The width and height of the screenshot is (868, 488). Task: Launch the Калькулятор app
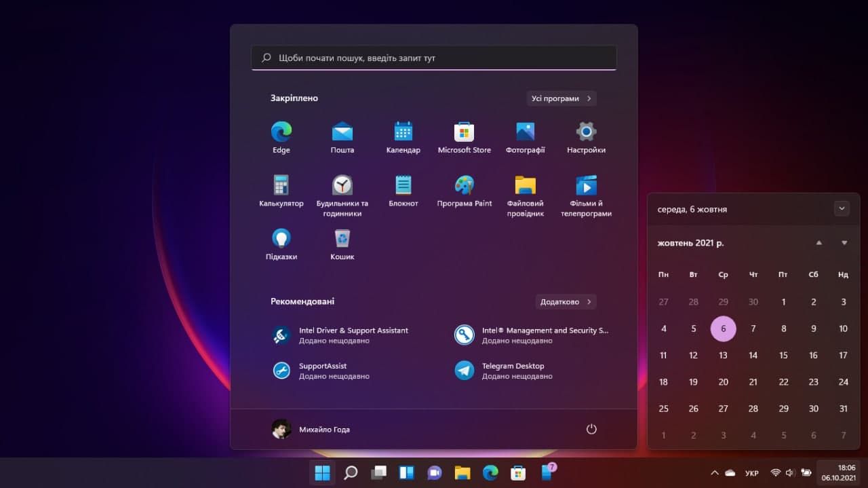[x=281, y=183]
